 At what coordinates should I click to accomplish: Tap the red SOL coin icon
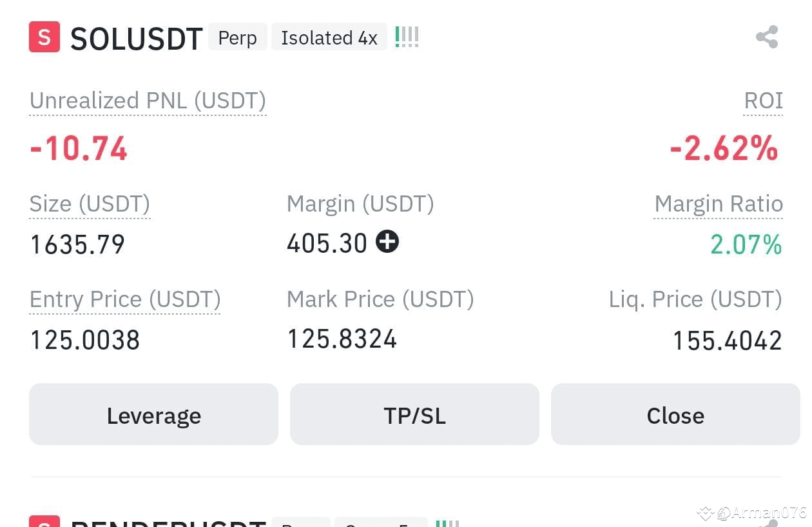44,37
